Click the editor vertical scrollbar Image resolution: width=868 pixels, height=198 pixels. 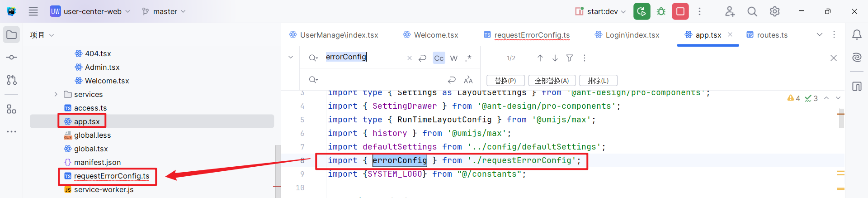[x=841, y=119]
